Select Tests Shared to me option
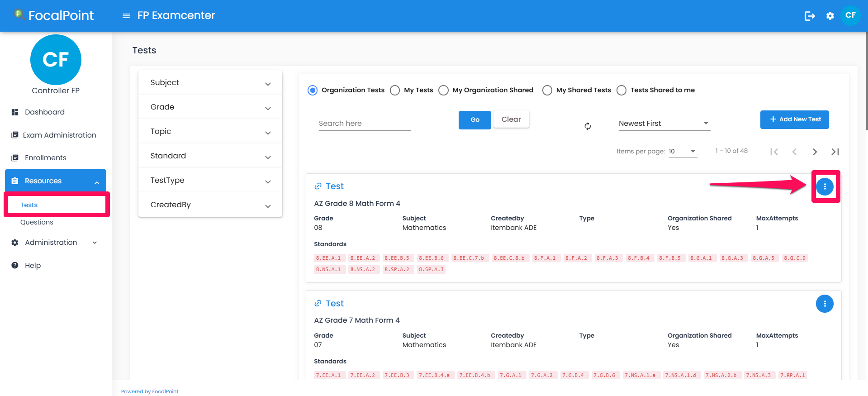The width and height of the screenshot is (868, 396). [x=621, y=90]
